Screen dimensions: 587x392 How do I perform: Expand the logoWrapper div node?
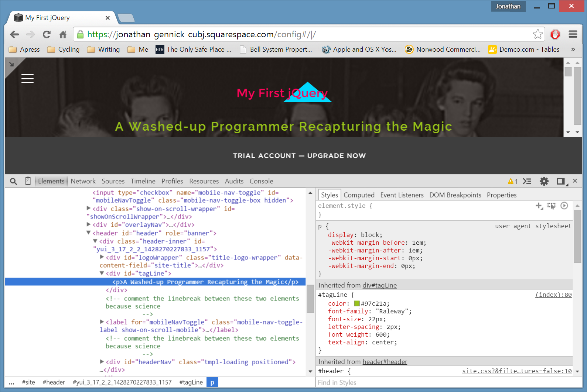102,257
